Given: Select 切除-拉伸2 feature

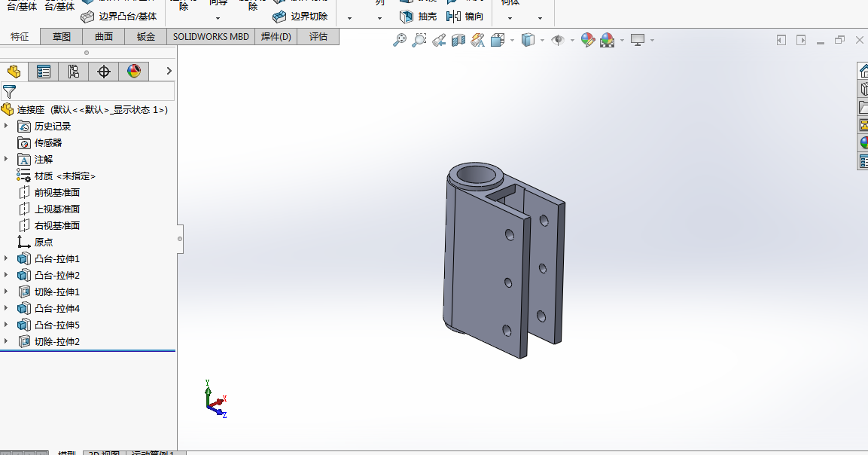Looking at the screenshot, I should [x=49, y=341].
